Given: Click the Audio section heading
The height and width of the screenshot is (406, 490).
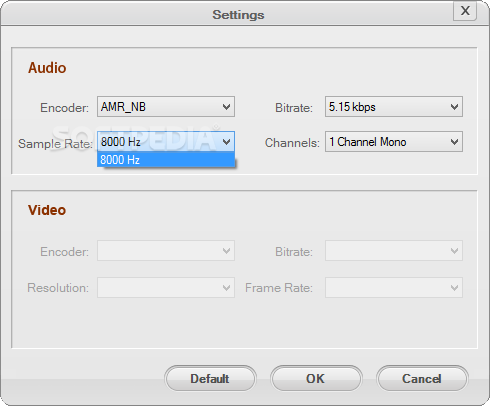Looking at the screenshot, I should 47,68.
